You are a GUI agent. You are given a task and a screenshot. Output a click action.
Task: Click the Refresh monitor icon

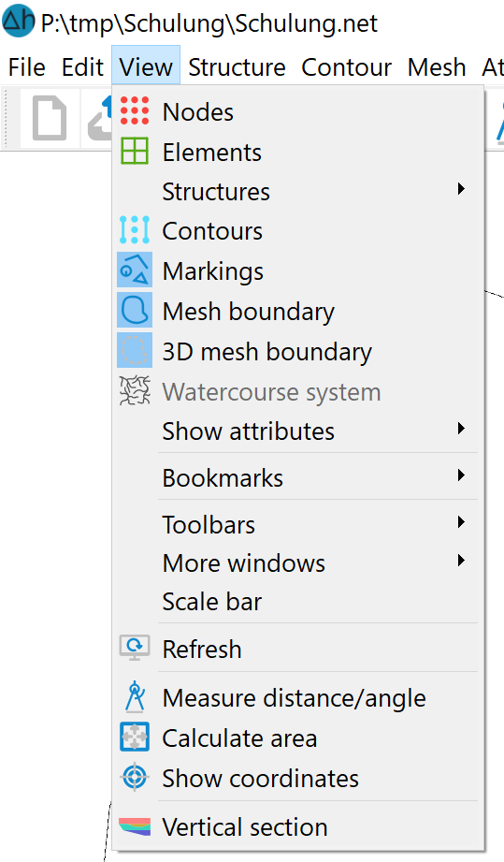click(x=135, y=649)
